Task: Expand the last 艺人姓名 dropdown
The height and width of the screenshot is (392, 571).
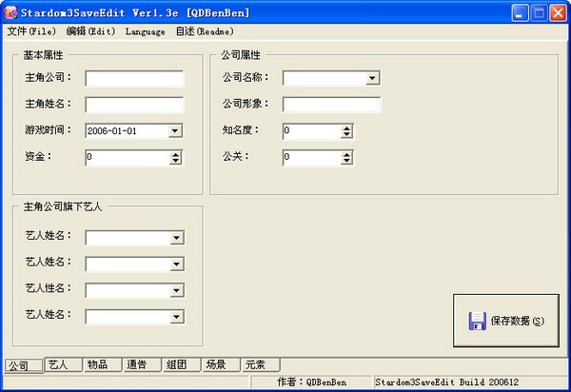Action: pos(177,317)
